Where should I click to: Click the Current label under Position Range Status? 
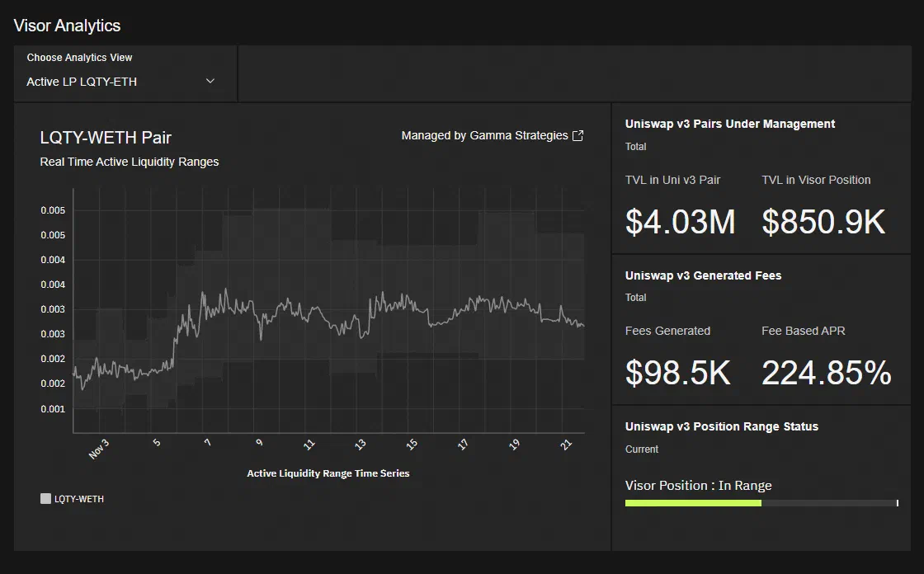tap(642, 449)
